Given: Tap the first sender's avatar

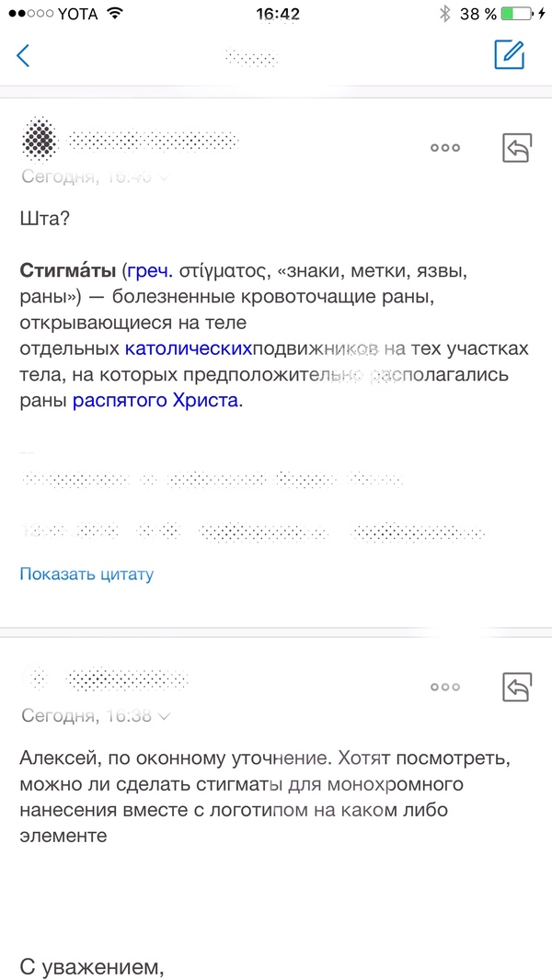Looking at the screenshot, I should (x=39, y=139).
